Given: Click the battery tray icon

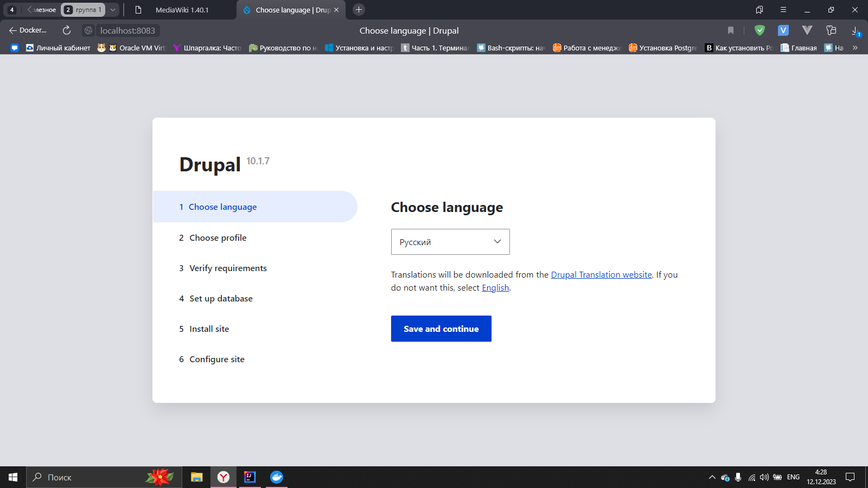Looking at the screenshot, I should pos(777,477).
